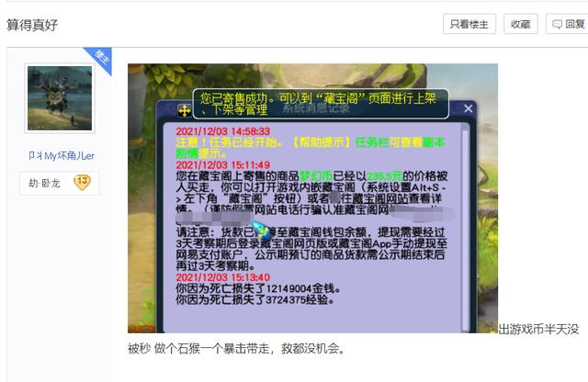Click the line 你因为死亡损失了3724375经验
The height and width of the screenshot is (382, 588).
pos(255,300)
